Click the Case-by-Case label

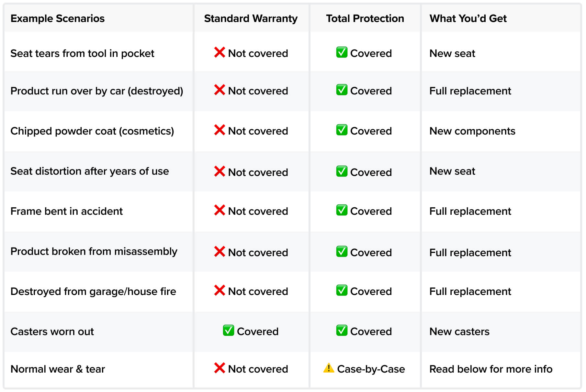[x=371, y=369]
